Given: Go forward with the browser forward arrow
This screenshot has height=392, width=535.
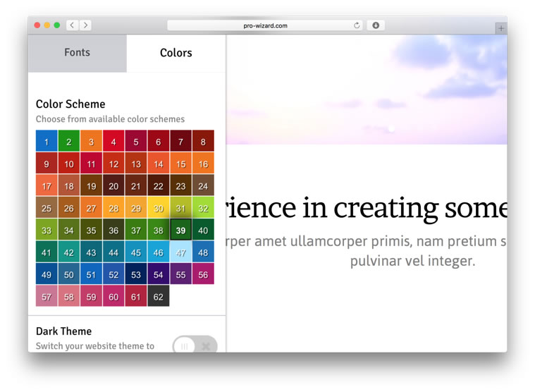Looking at the screenshot, I should point(85,25).
